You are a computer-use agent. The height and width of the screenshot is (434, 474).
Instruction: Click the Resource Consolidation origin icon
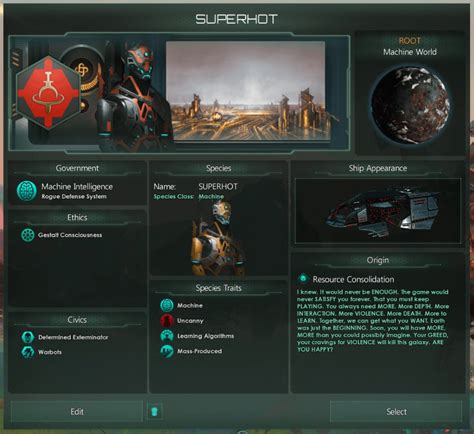[303, 279]
